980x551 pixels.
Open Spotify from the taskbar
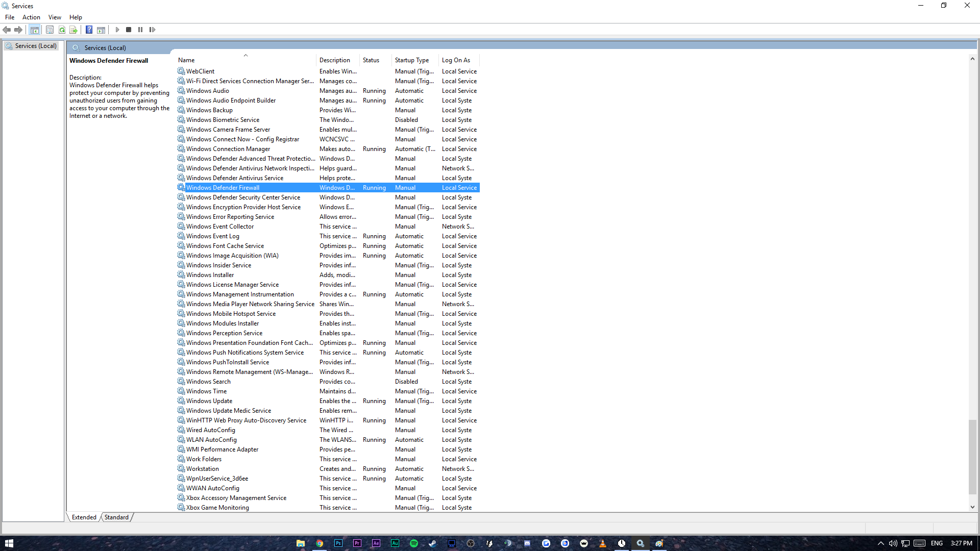414,543
